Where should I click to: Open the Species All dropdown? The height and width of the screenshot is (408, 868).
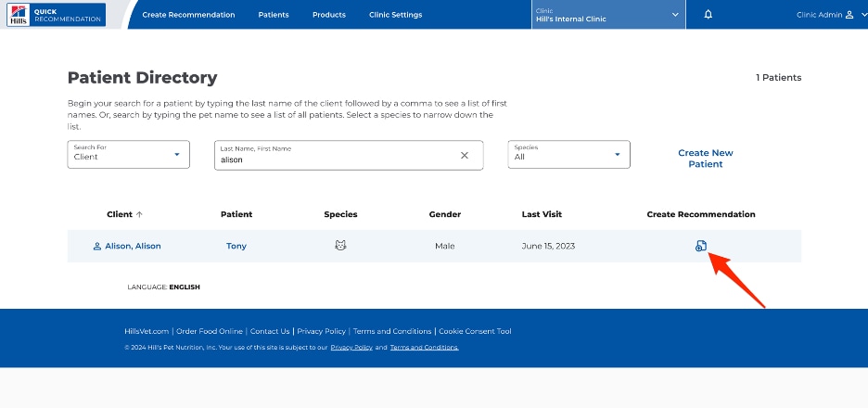pos(569,155)
